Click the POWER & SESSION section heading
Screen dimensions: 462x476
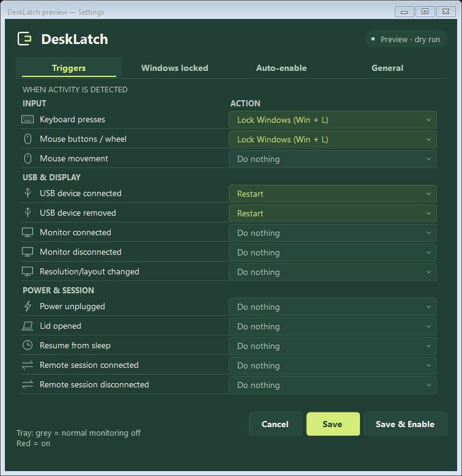(x=58, y=290)
